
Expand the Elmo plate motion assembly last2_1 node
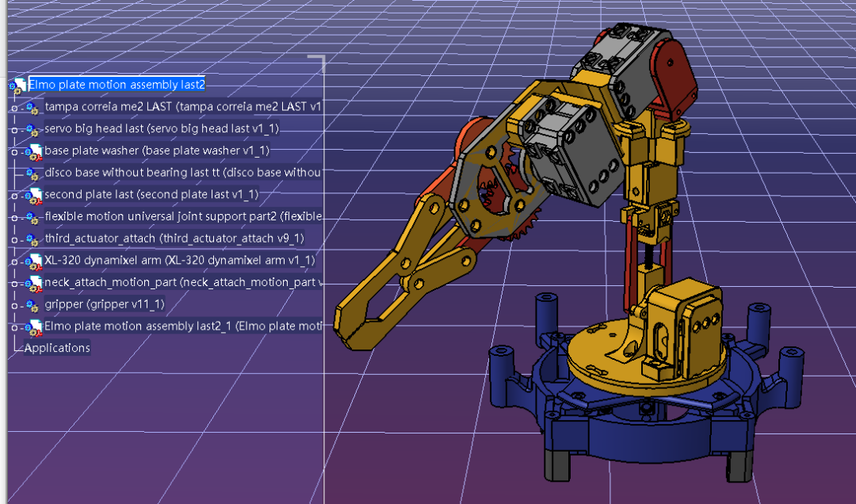point(15,327)
